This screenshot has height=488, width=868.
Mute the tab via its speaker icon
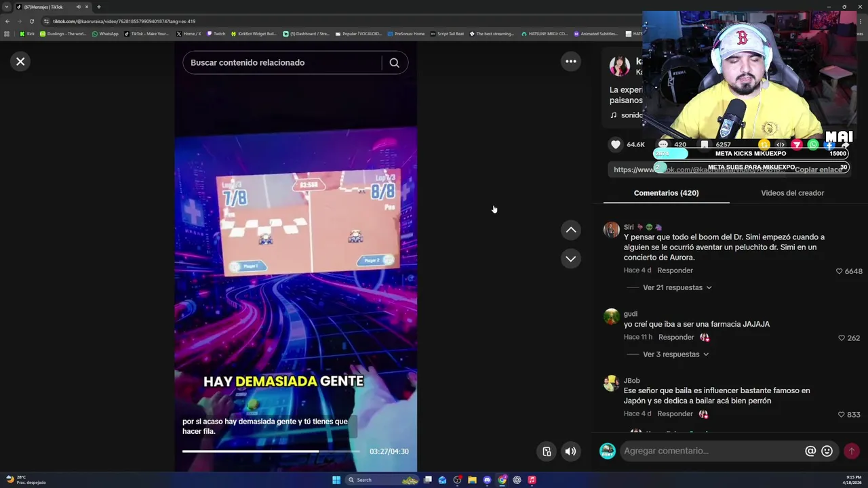pos(78,7)
